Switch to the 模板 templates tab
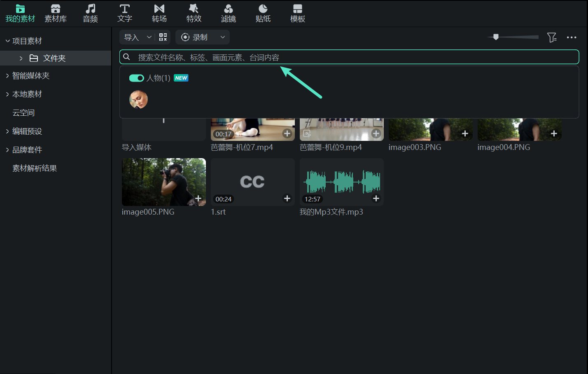588x374 pixels. (298, 14)
